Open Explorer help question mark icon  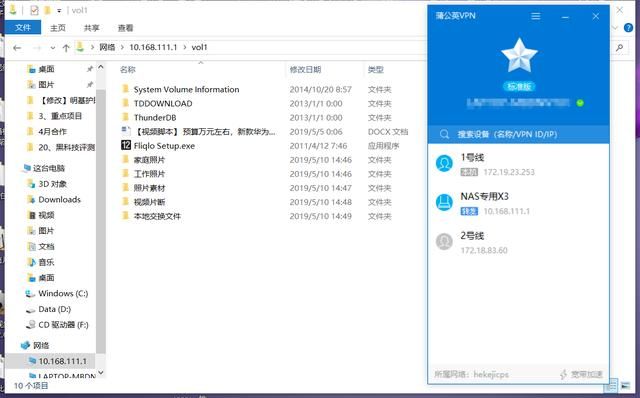(x=628, y=28)
